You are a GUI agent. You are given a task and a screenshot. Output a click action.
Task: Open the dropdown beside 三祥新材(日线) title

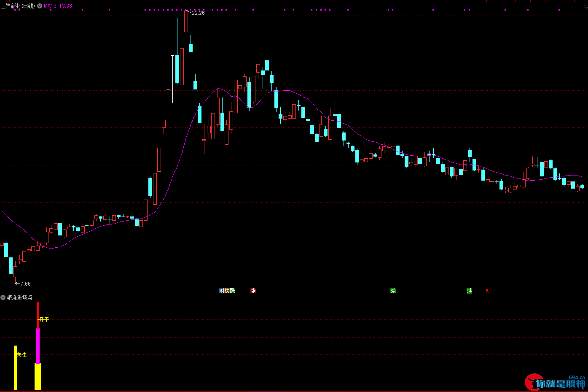coord(40,6)
